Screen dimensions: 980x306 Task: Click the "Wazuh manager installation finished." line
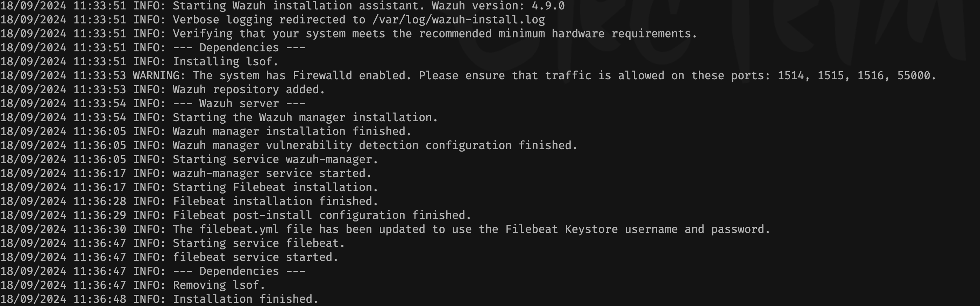point(292,132)
